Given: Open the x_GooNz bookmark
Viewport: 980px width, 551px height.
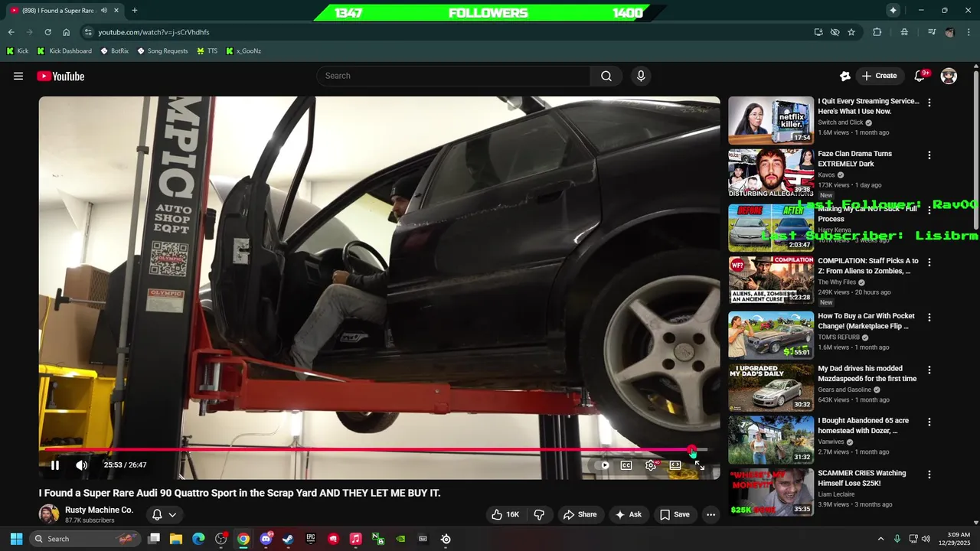Looking at the screenshot, I should point(243,51).
